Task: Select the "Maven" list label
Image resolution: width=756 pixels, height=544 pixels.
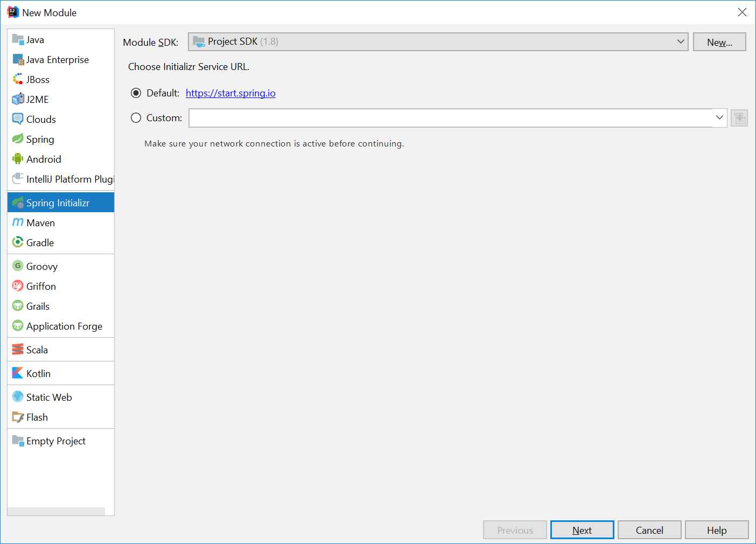Action: click(x=40, y=223)
